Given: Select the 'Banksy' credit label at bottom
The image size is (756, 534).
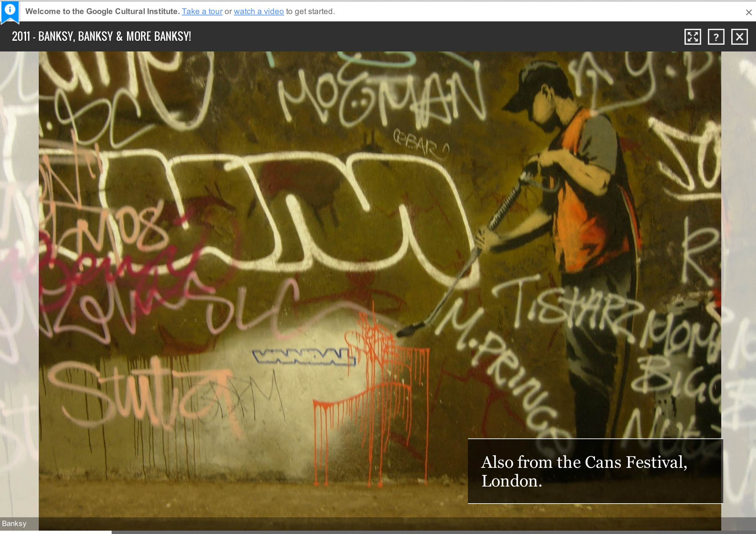Looking at the screenshot, I should (14, 523).
